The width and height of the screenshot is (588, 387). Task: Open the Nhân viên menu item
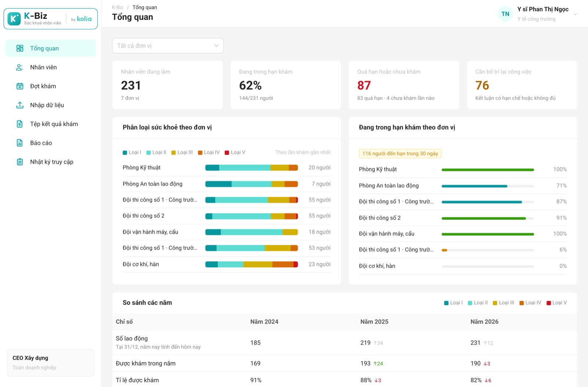coord(50,67)
